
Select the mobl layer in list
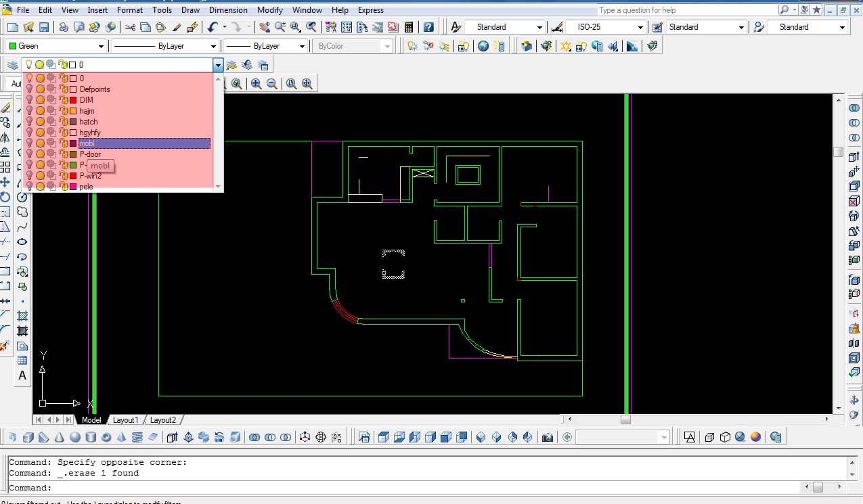[x=87, y=143]
